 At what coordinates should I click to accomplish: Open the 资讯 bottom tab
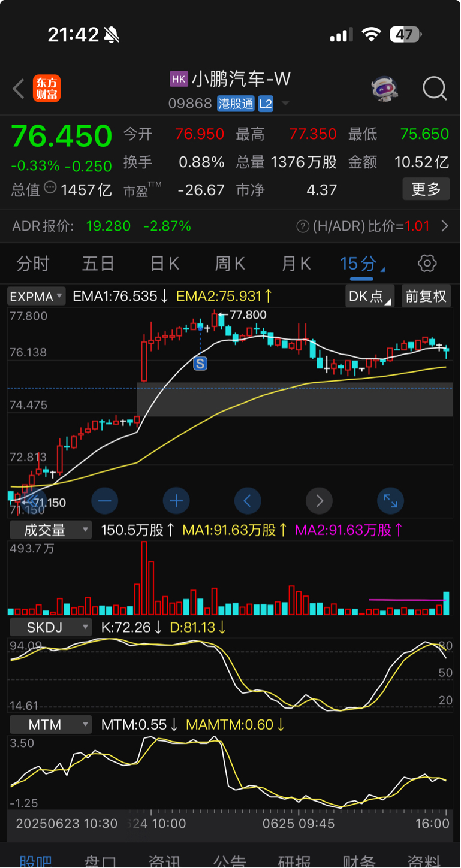pyautogui.click(x=165, y=861)
